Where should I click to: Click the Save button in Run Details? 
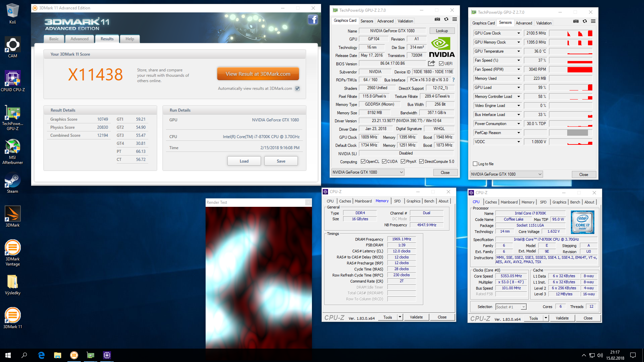[281, 161]
